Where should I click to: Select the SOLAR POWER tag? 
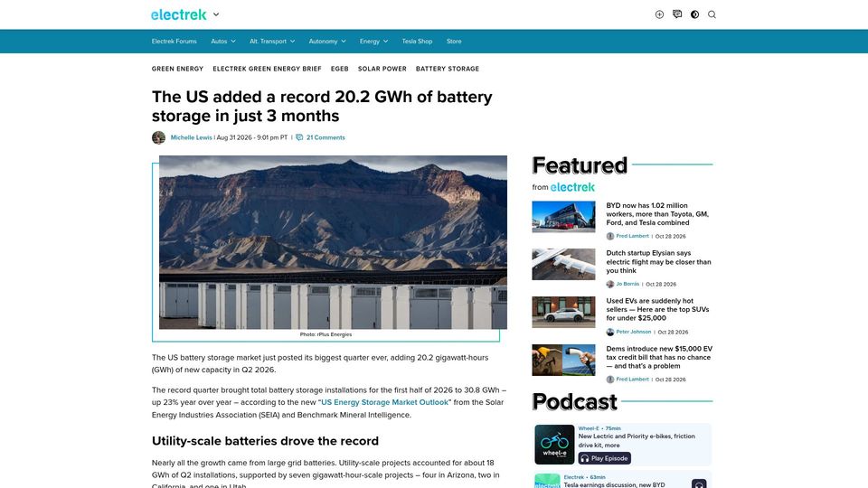[x=382, y=70]
